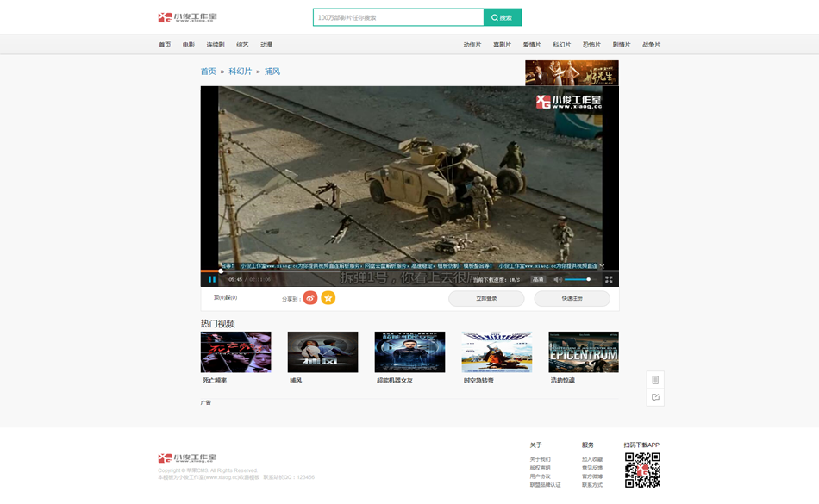Image resolution: width=819 pixels, height=504 pixels.
Task: Open the 电影 navigation item
Action: click(189, 45)
